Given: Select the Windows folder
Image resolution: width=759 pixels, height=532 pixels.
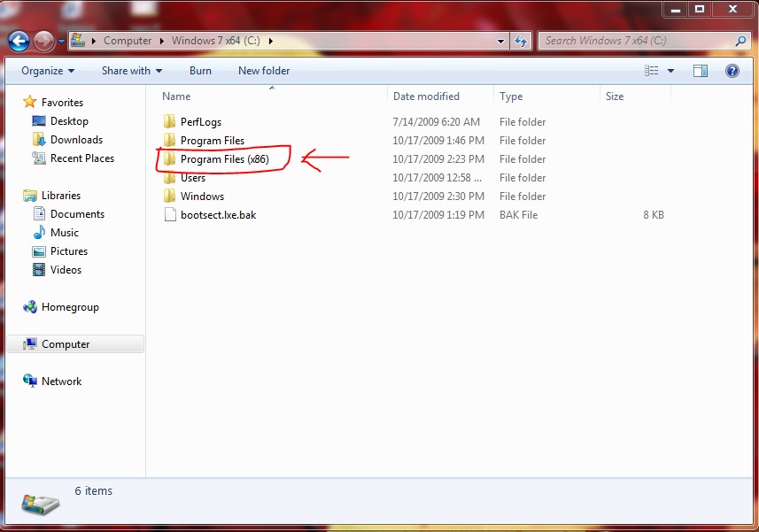Looking at the screenshot, I should [x=202, y=197].
